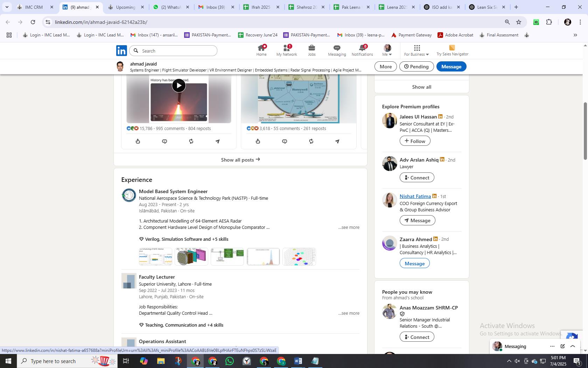Comment on the post with 55 comments

285,141
